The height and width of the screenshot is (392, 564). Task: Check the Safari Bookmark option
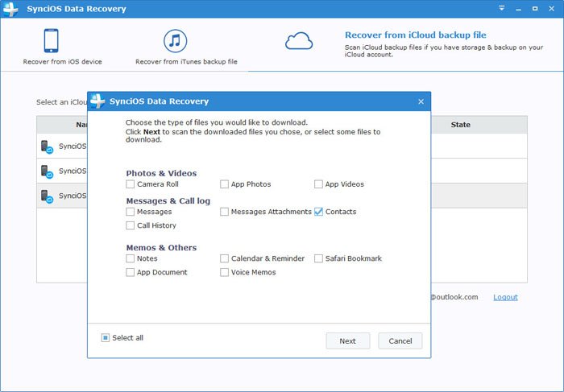point(319,258)
